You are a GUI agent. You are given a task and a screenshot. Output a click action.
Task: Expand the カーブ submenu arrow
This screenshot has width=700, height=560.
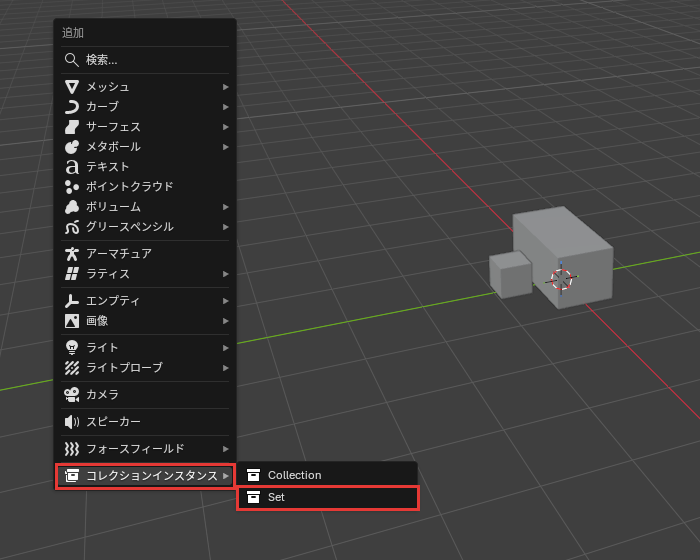tap(225, 107)
